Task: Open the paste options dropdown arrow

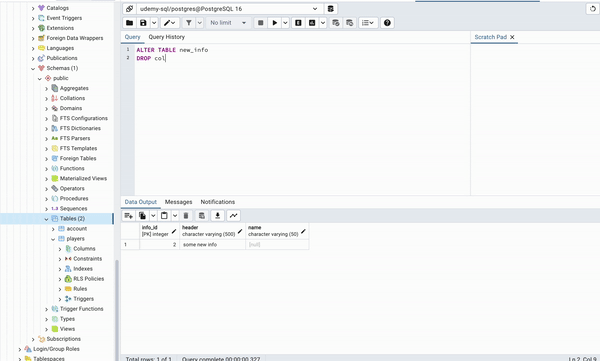Action: [x=175, y=216]
